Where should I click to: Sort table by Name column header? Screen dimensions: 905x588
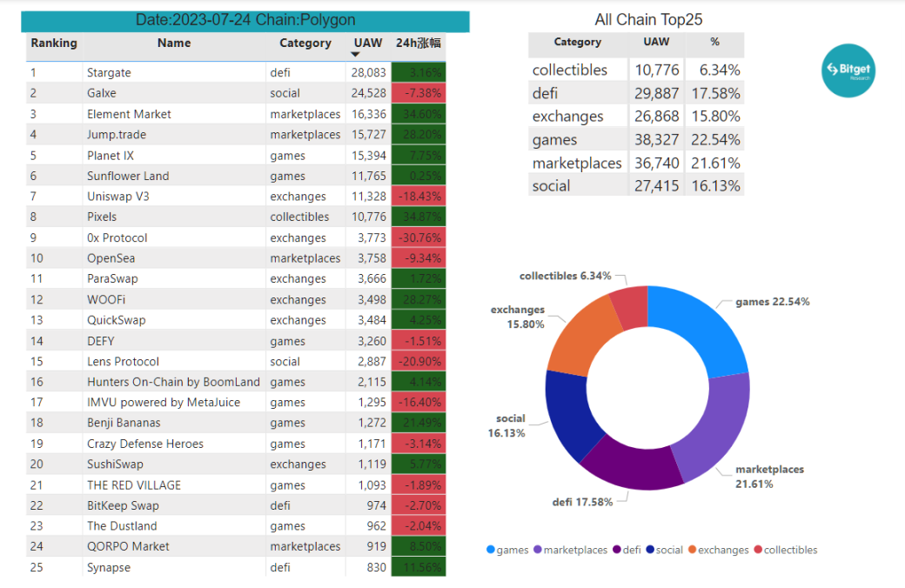click(174, 43)
